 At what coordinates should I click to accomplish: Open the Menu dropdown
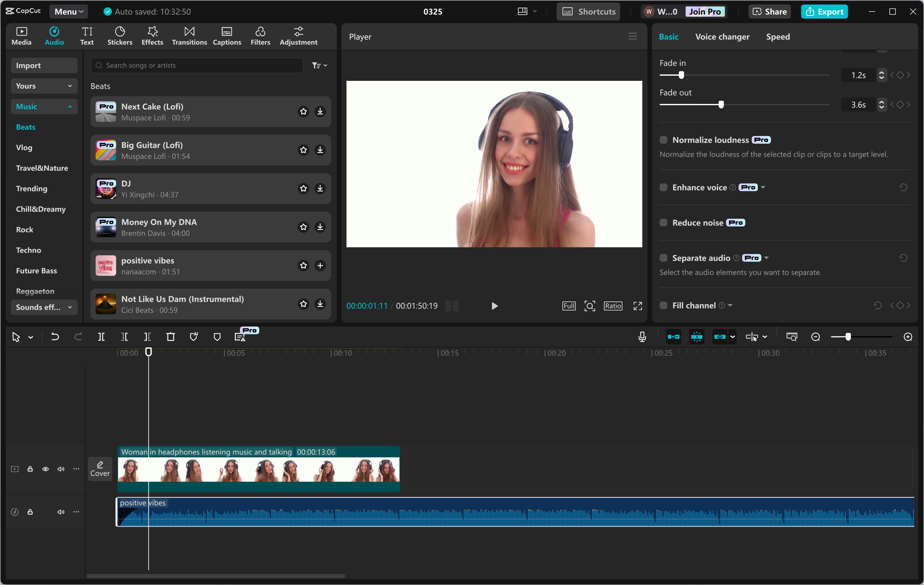click(x=69, y=12)
